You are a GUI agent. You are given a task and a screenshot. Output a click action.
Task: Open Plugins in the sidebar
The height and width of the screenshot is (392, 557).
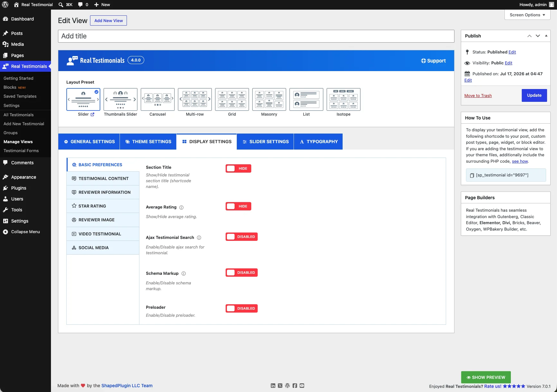click(25, 188)
